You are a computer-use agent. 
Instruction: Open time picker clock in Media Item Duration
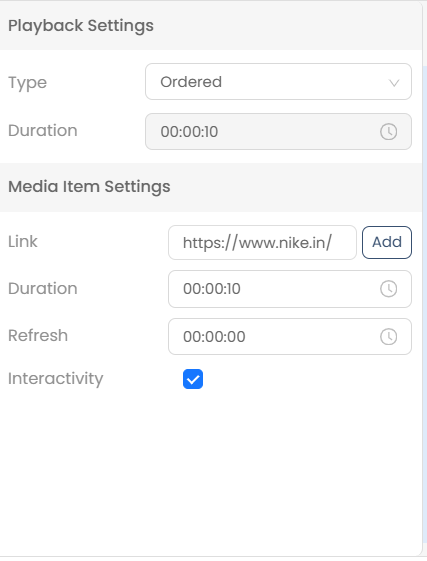[388, 289]
